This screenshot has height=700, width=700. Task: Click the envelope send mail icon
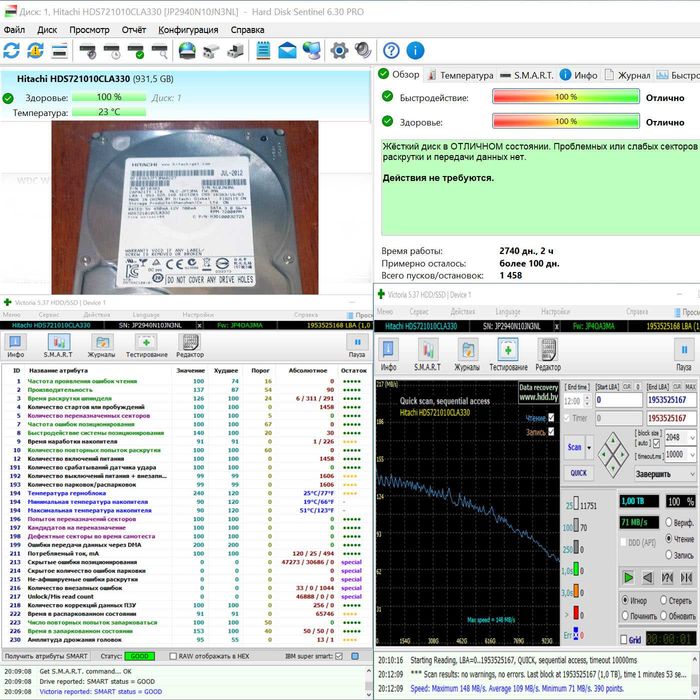click(287, 50)
